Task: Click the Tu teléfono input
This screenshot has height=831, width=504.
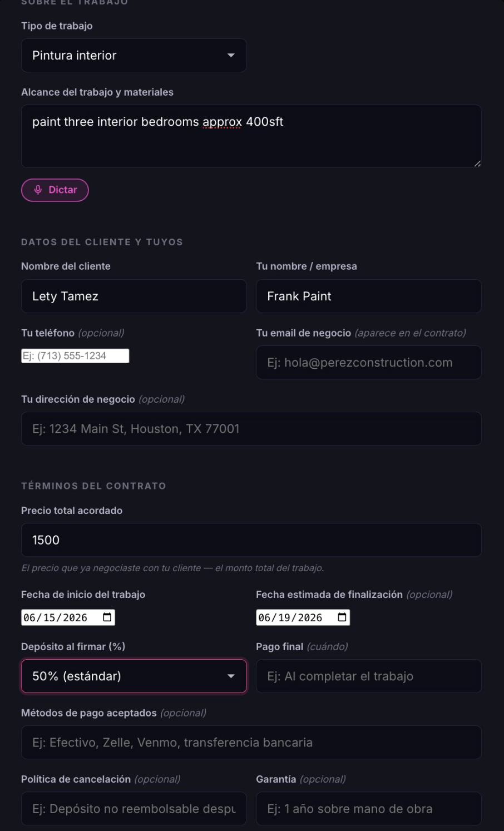Action: coord(75,356)
